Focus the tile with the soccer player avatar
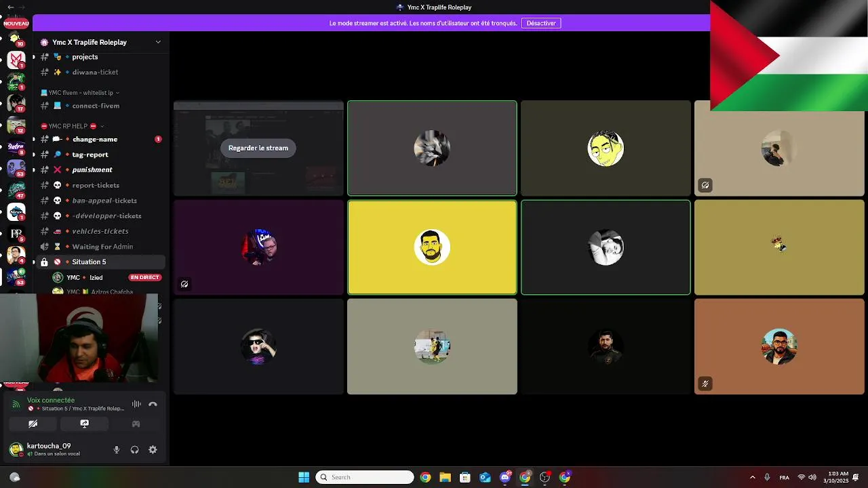This screenshot has width=868, height=488. click(x=432, y=346)
